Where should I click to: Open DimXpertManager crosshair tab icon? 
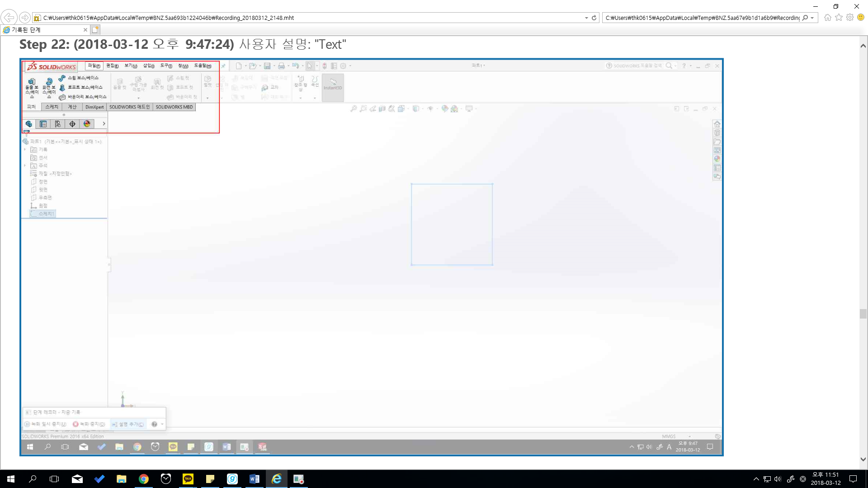coord(72,124)
